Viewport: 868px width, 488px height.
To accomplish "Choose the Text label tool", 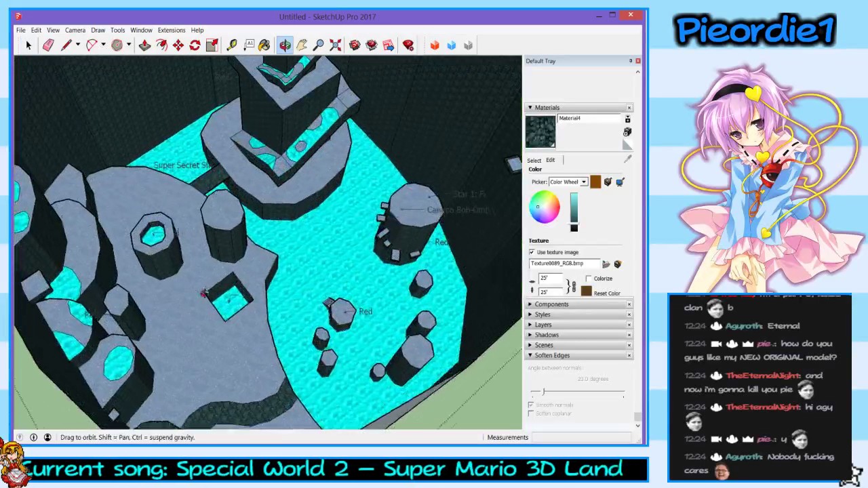I will [249, 45].
